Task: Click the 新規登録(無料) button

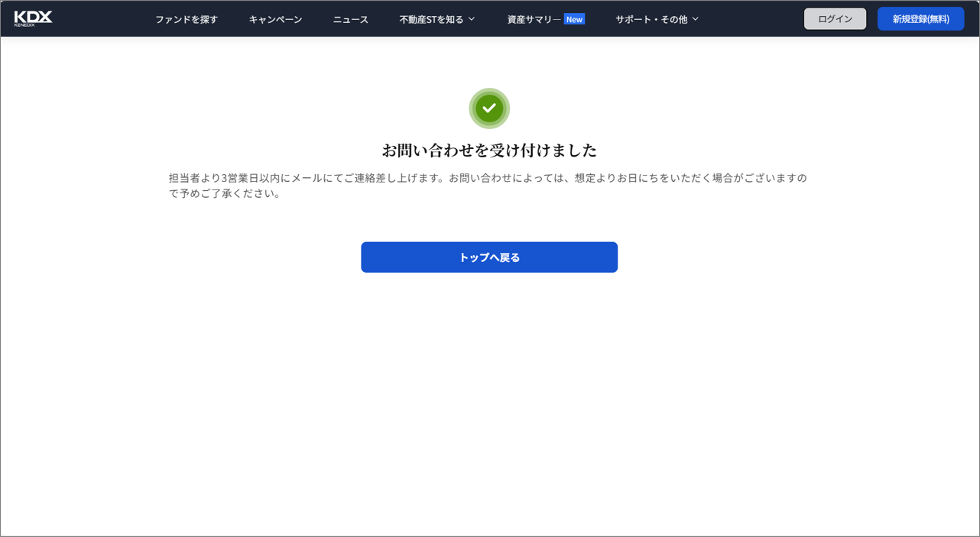Action: click(x=920, y=19)
